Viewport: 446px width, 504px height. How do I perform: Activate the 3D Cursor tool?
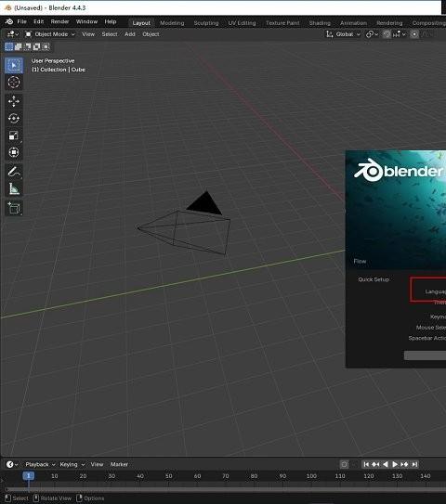14,83
